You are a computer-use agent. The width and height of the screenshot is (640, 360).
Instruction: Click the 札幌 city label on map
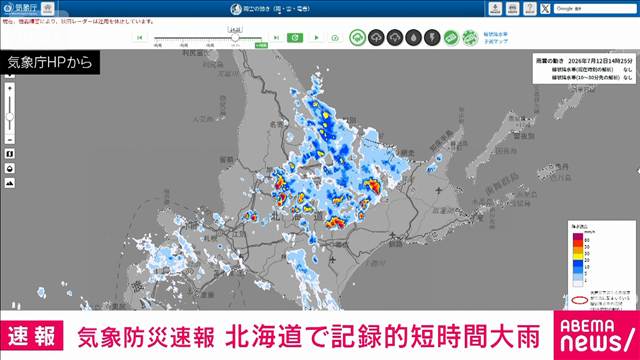[x=211, y=237]
